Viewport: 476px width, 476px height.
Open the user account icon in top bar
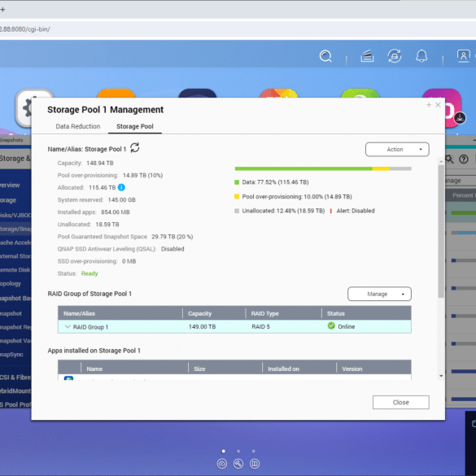[x=464, y=56]
